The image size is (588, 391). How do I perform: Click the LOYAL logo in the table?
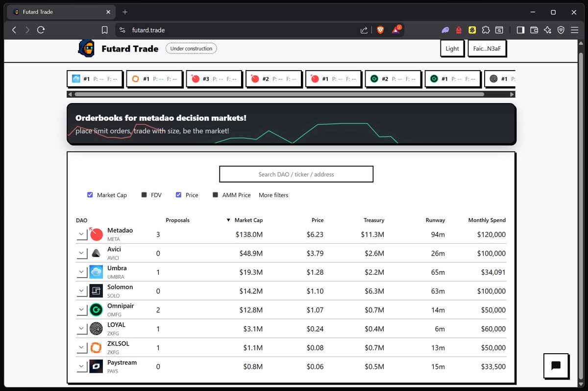(x=96, y=329)
